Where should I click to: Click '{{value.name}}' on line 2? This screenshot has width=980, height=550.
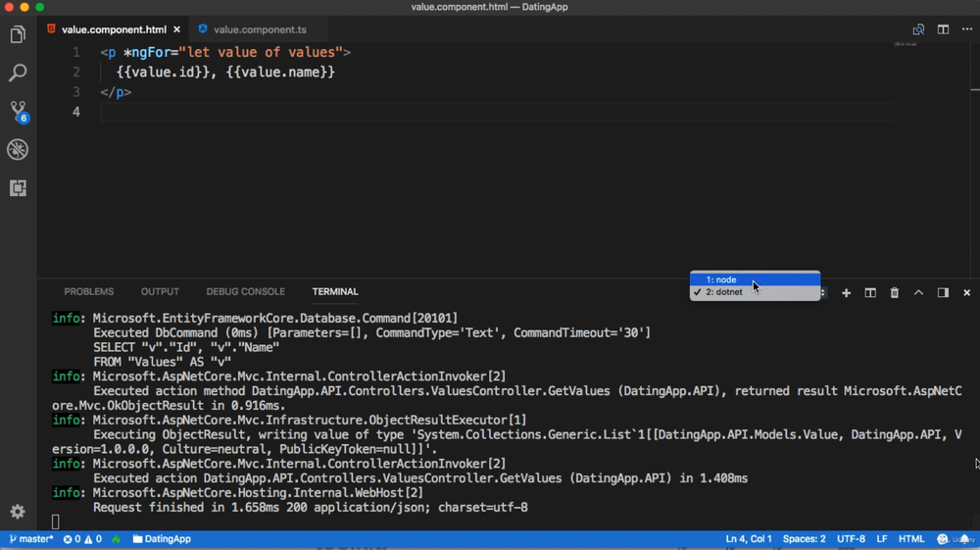280,73
